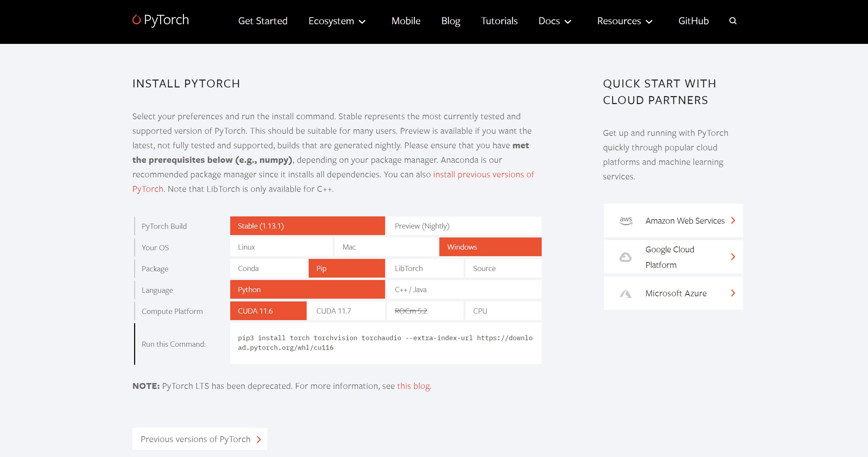This screenshot has width=868, height=457.
Task: Click the 'Your OS' row label
Action: click(155, 248)
